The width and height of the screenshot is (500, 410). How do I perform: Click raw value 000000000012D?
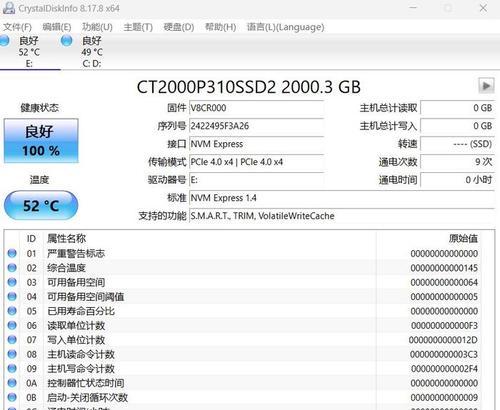[443, 340]
